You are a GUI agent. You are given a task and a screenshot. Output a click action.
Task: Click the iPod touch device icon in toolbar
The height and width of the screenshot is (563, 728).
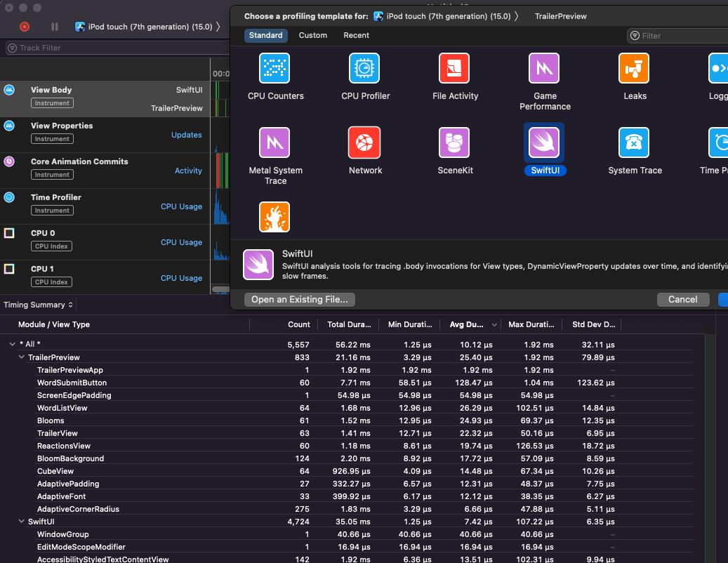(80, 27)
